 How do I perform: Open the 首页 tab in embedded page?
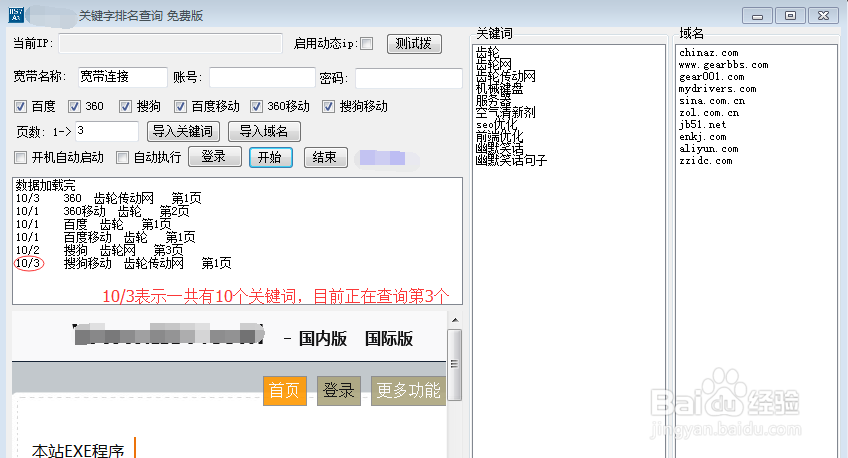(x=285, y=390)
